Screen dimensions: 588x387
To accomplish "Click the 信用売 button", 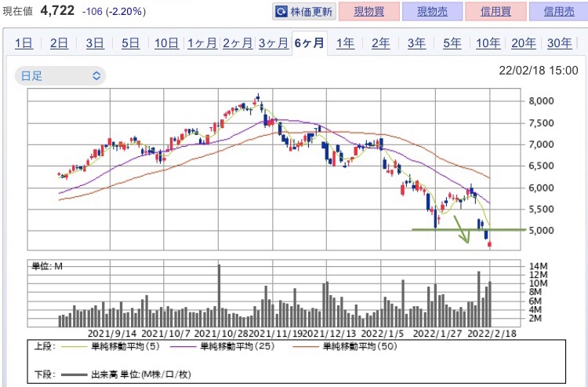I will (559, 11).
